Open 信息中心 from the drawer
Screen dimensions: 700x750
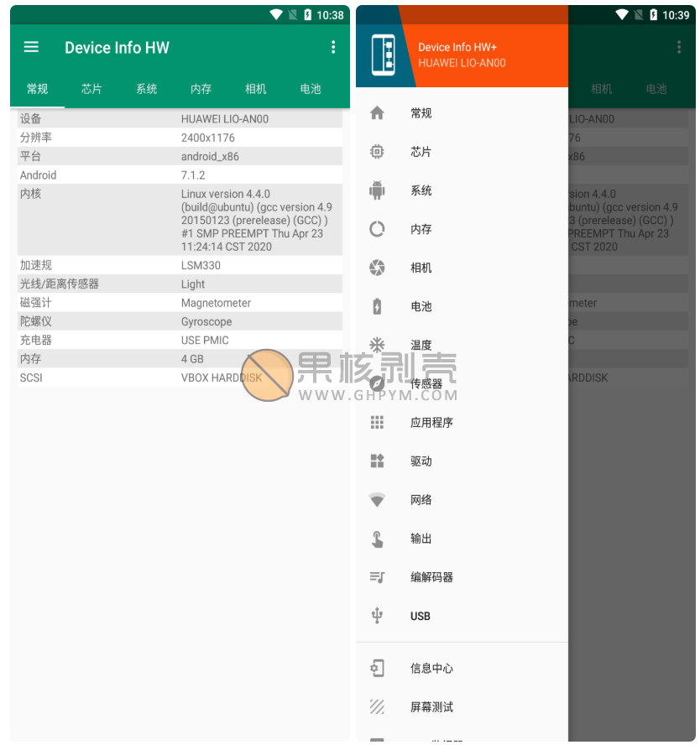click(x=431, y=669)
